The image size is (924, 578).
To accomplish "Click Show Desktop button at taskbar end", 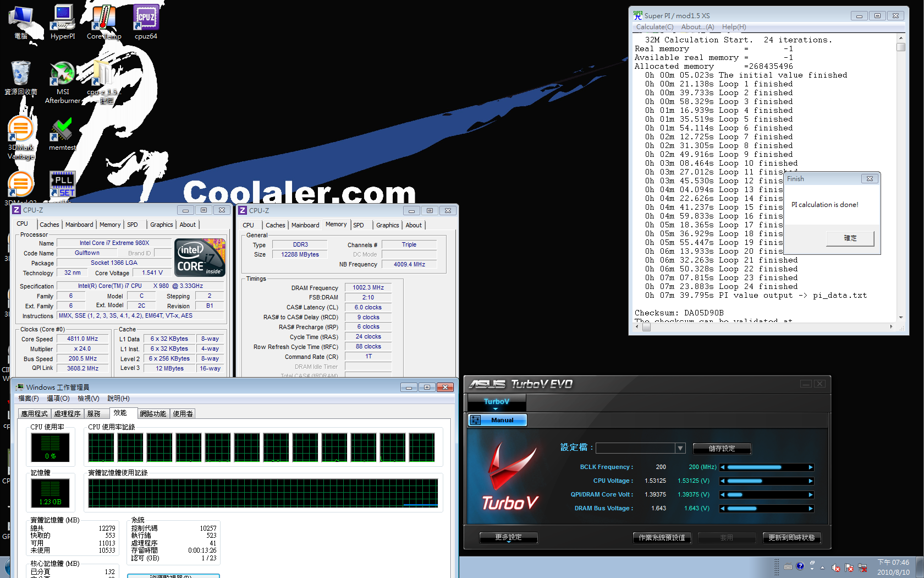I will (x=920, y=567).
